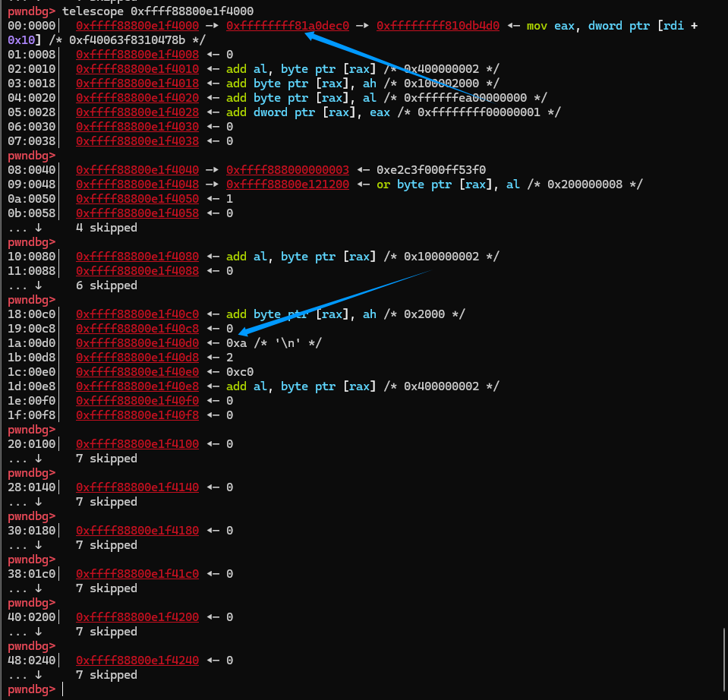This screenshot has width=728, height=700.
Task: Click address 0xffff88800e1f40d0
Action: point(137,342)
